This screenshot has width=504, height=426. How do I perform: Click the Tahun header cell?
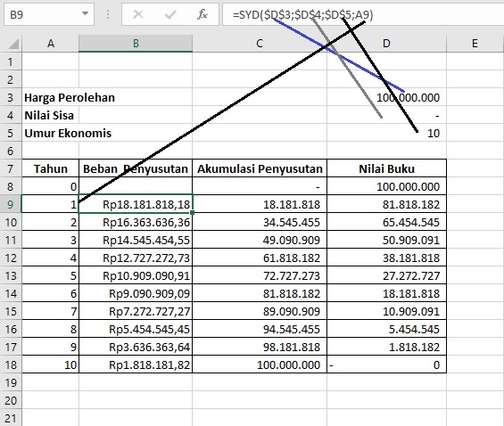(51, 168)
